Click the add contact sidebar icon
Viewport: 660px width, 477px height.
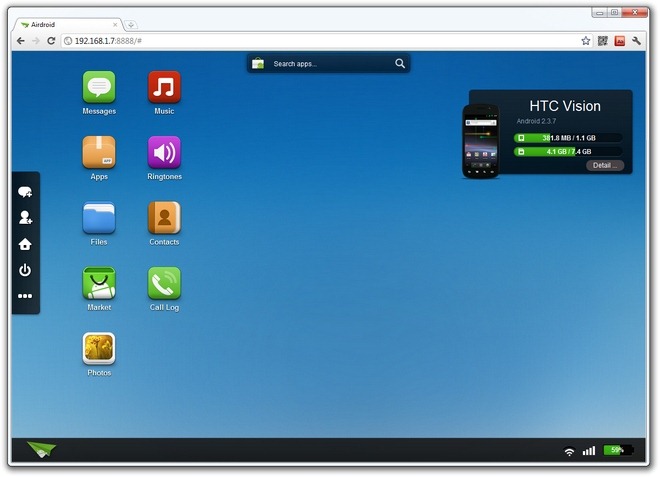click(25, 218)
